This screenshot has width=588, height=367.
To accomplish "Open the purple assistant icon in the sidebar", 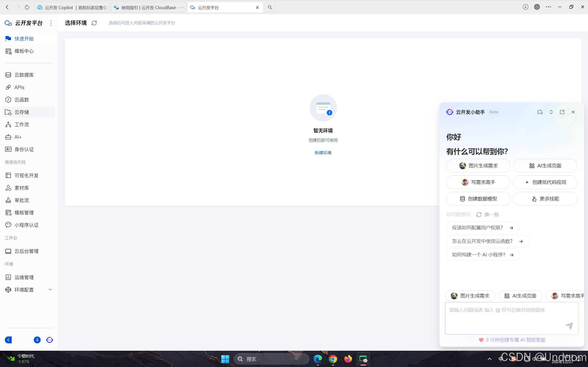I will (x=50, y=340).
